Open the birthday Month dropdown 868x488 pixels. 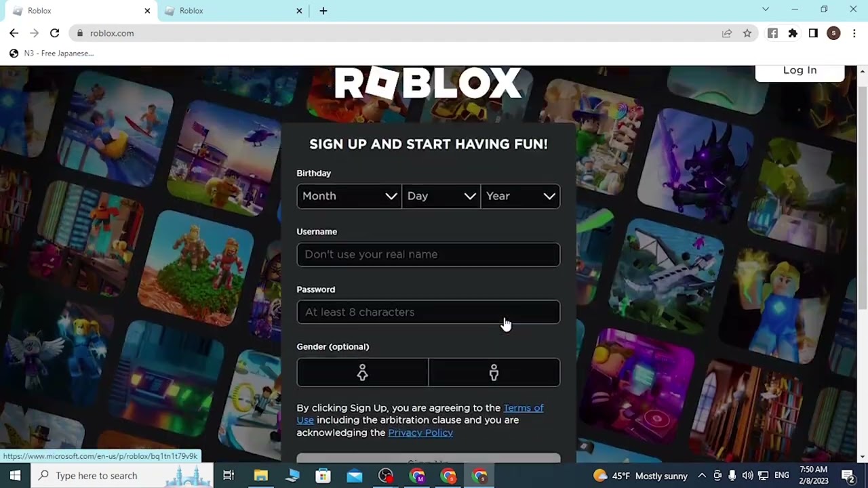coord(349,196)
